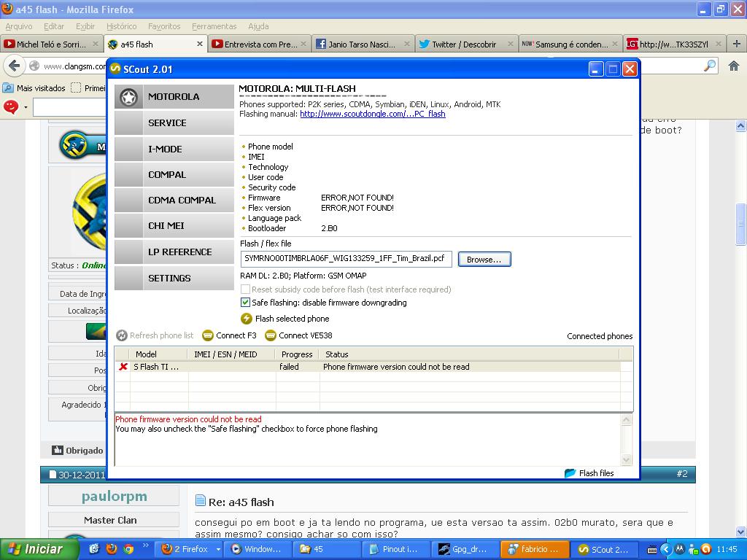747x560 pixels.
Task: Uncheck Safe flashing disable firmware downgrading
Action: (245, 303)
